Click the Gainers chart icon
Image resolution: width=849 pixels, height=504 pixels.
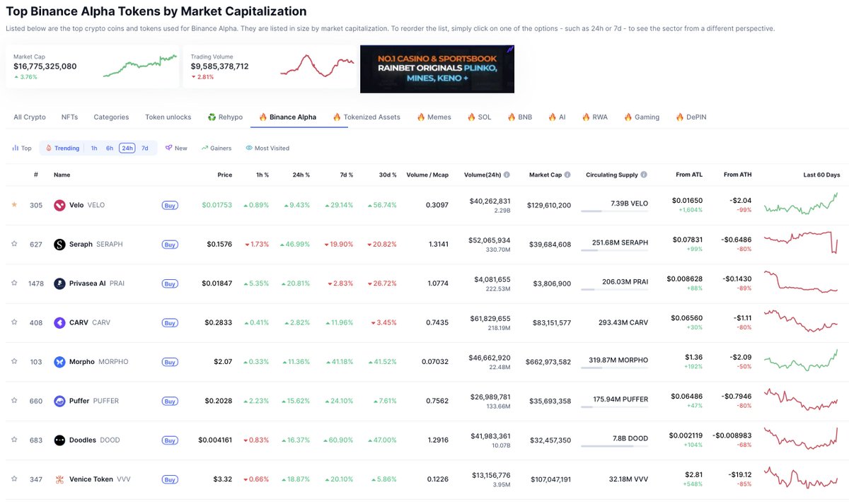204,148
